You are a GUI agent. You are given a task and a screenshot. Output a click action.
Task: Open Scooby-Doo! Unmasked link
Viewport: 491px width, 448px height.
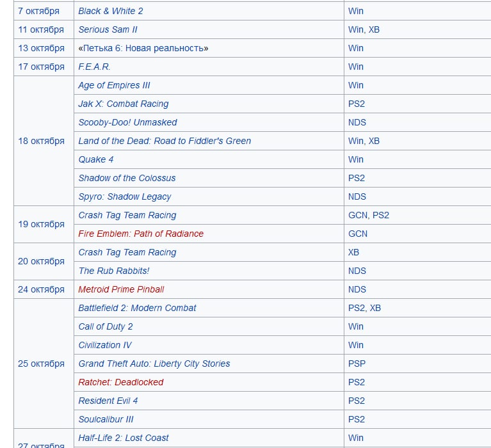tap(127, 122)
